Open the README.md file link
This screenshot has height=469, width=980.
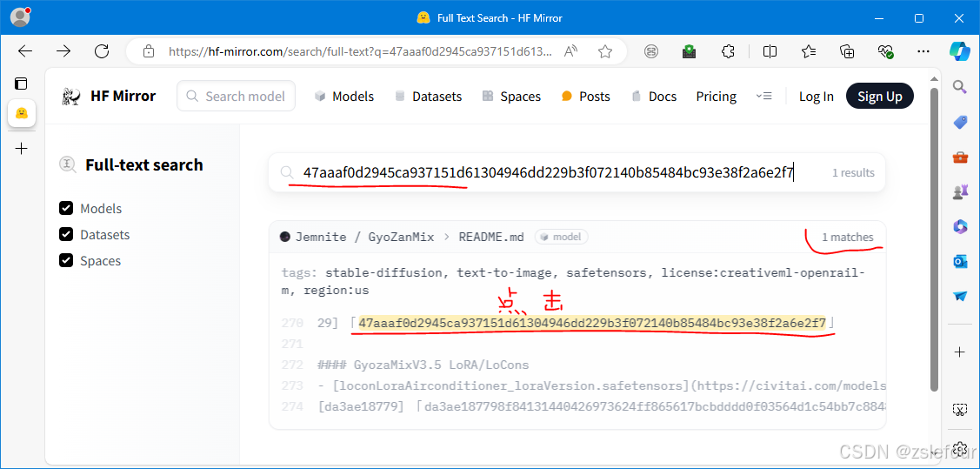point(491,237)
